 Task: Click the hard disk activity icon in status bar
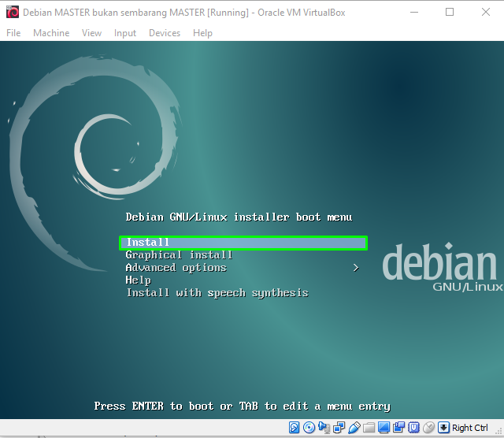click(294, 428)
